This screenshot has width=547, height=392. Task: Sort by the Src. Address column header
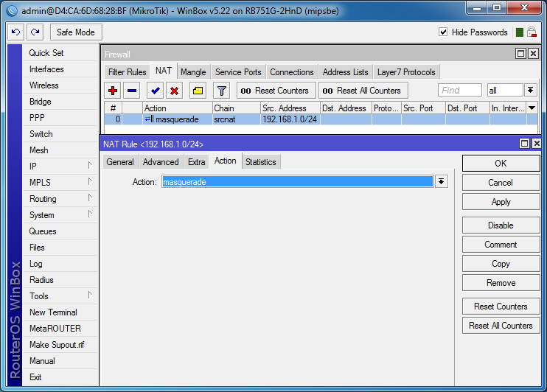(x=290, y=108)
